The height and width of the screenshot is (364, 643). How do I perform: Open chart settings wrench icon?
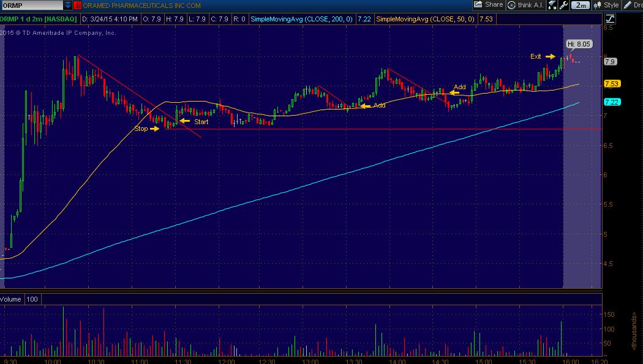tap(564, 5)
